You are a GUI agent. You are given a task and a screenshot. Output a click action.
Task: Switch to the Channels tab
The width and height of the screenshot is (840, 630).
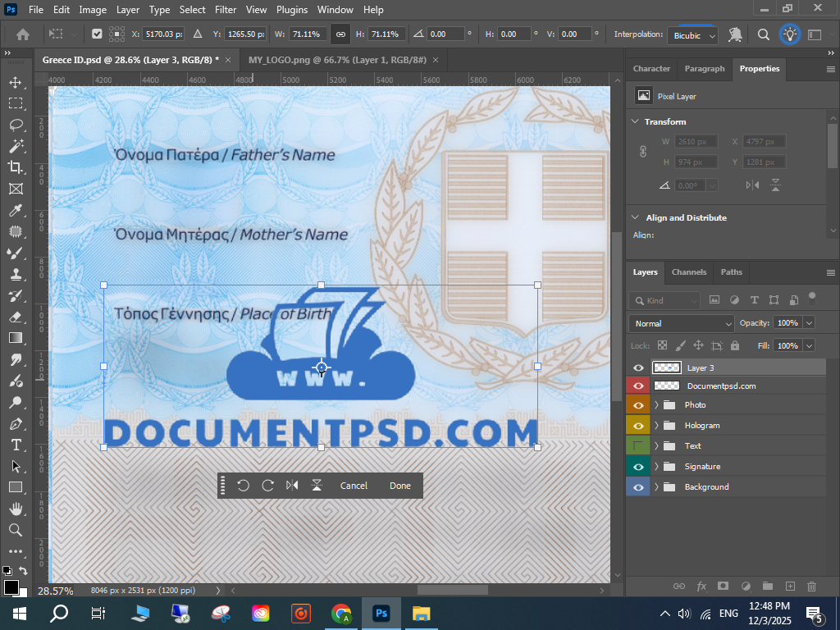[x=688, y=272]
